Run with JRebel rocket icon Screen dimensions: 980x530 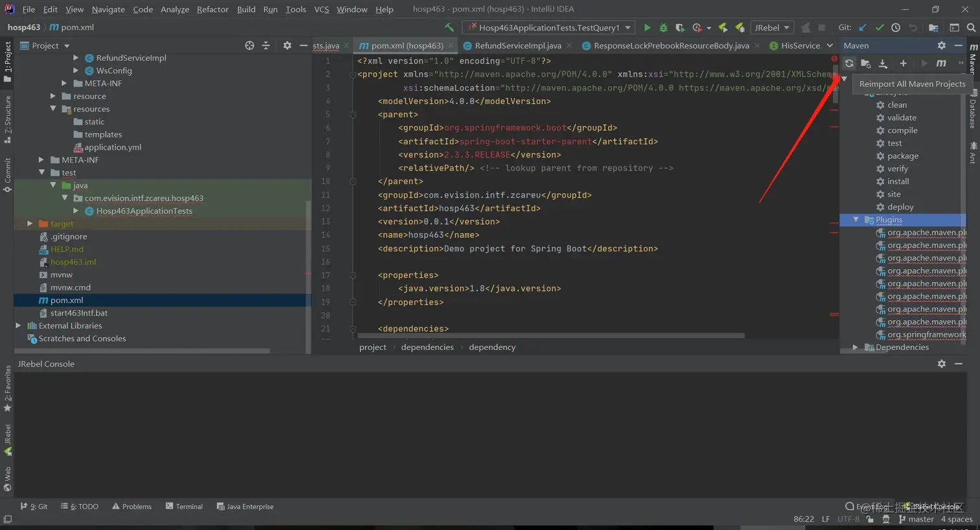click(723, 27)
